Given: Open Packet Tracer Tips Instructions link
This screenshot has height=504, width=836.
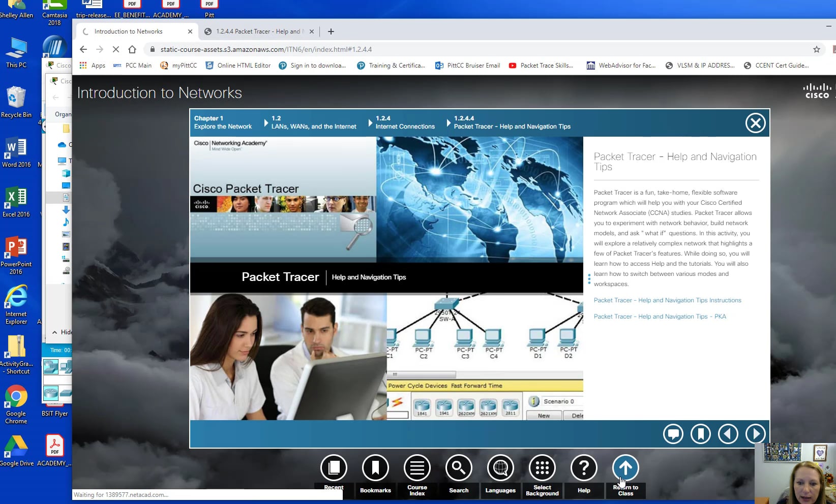Looking at the screenshot, I should point(668,300).
